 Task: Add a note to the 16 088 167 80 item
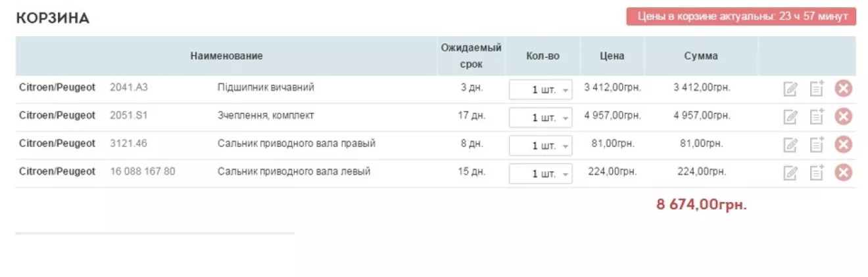click(x=817, y=173)
